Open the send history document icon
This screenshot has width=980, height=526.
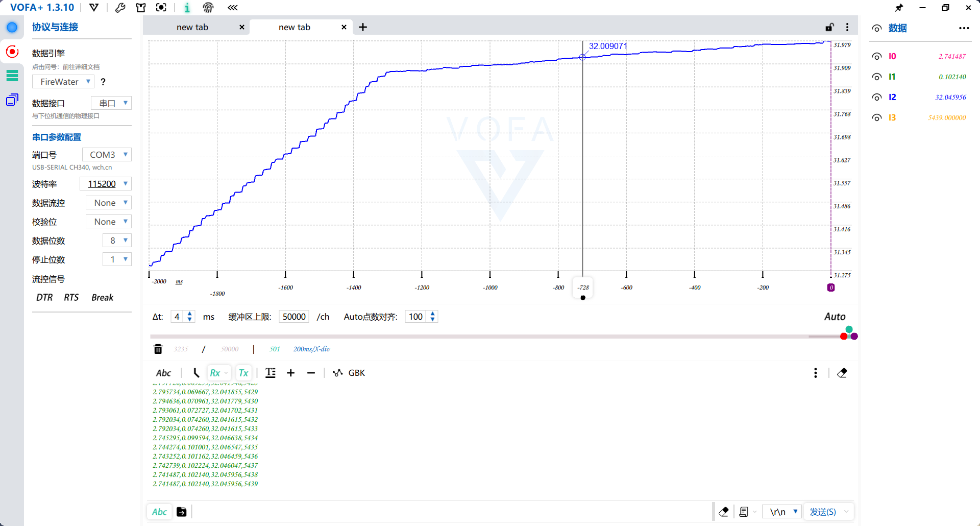coord(744,512)
